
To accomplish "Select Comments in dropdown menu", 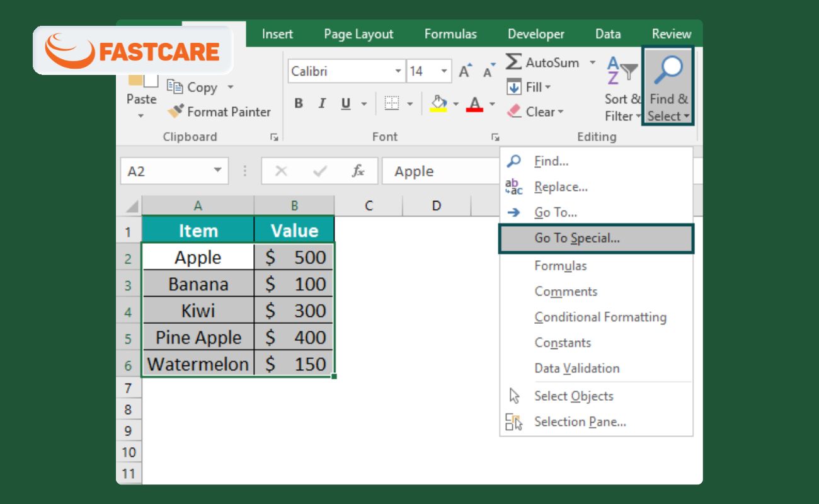I will pyautogui.click(x=596, y=292).
